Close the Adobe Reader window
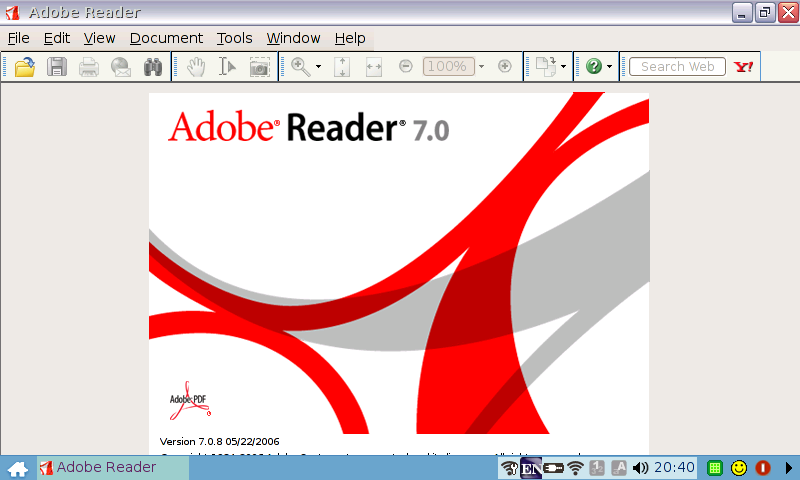Image resolution: width=800 pixels, height=480 pixels. point(788,12)
